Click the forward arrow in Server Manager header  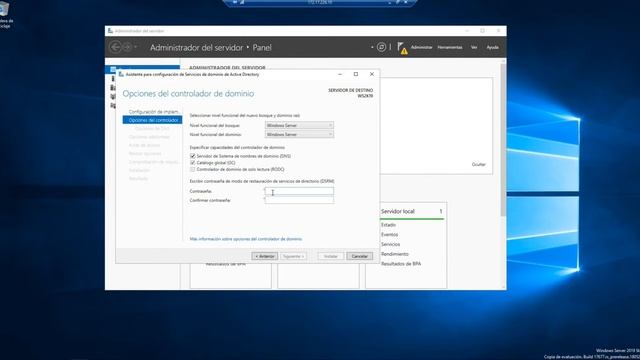click(x=127, y=47)
